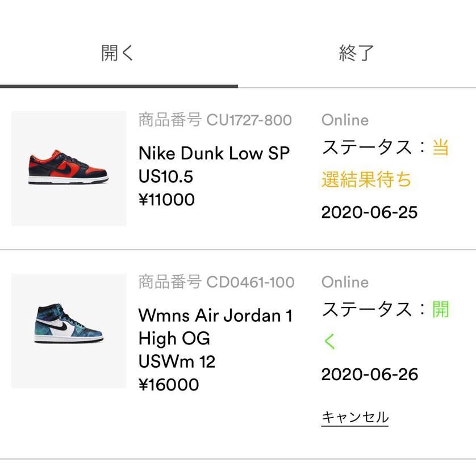Select the Nike Dunk Low SP title
The height and width of the screenshot is (471, 476).
point(214,153)
